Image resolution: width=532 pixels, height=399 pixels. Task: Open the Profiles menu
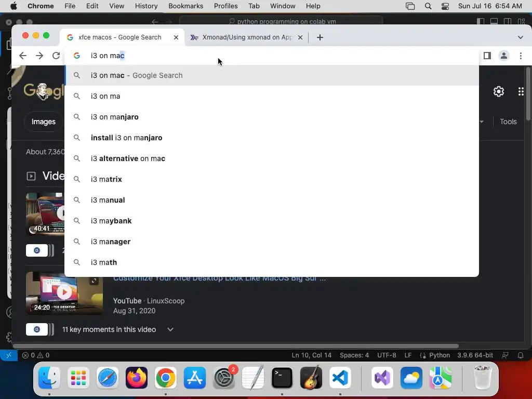click(225, 6)
